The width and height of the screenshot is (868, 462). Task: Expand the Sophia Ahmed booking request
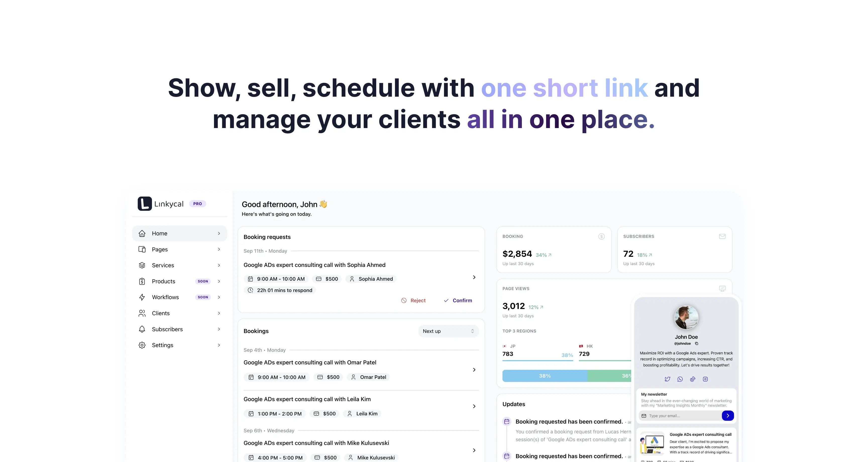474,277
